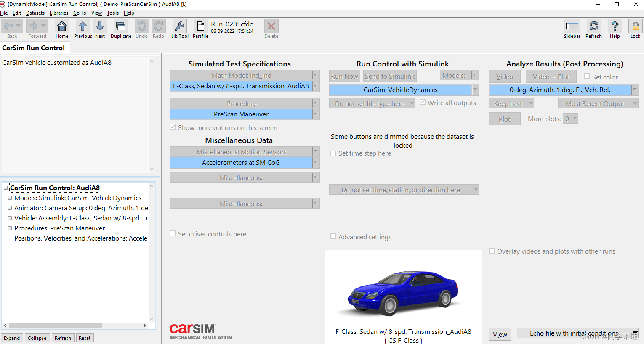Expand Procedures: PreScan Maneuver tree node
Image resolution: width=644 pixels, height=344 pixels.
(10, 228)
